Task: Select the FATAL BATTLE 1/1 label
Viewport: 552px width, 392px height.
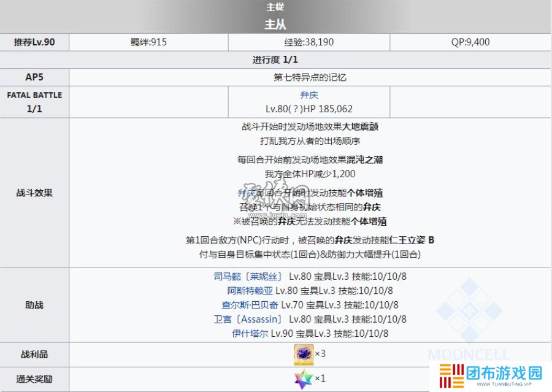Action: tap(34, 102)
